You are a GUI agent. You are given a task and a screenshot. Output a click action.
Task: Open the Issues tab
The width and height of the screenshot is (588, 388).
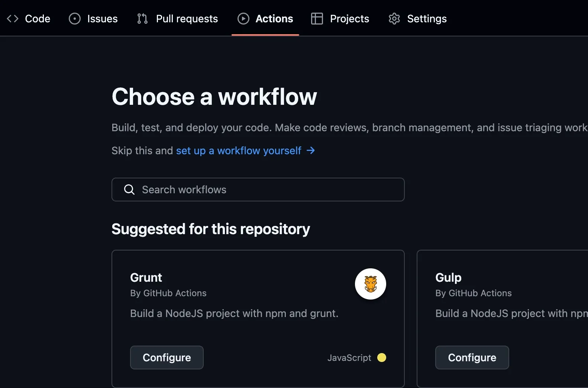click(93, 19)
